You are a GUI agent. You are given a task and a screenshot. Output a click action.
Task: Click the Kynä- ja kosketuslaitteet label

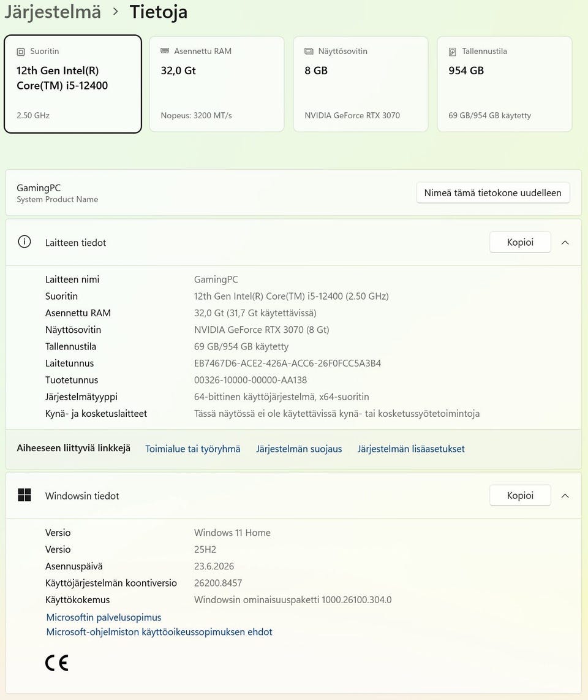(96, 413)
